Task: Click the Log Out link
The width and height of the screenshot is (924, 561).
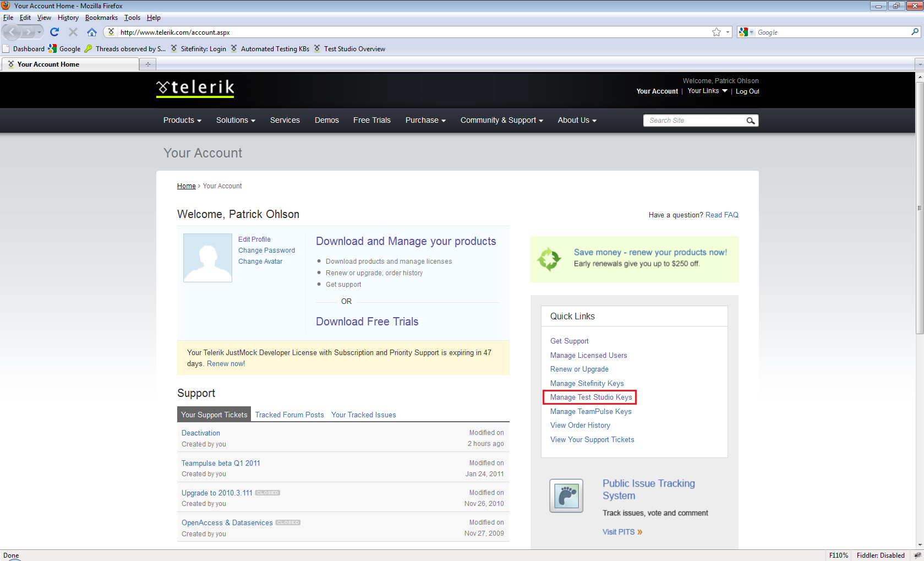Action: pos(747,91)
